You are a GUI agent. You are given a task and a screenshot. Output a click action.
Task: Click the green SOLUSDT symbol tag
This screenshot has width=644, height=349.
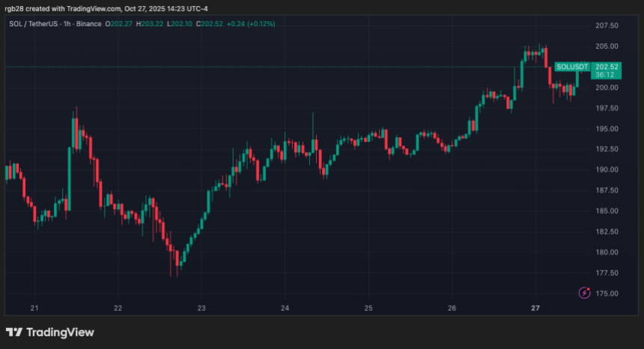pyautogui.click(x=573, y=67)
